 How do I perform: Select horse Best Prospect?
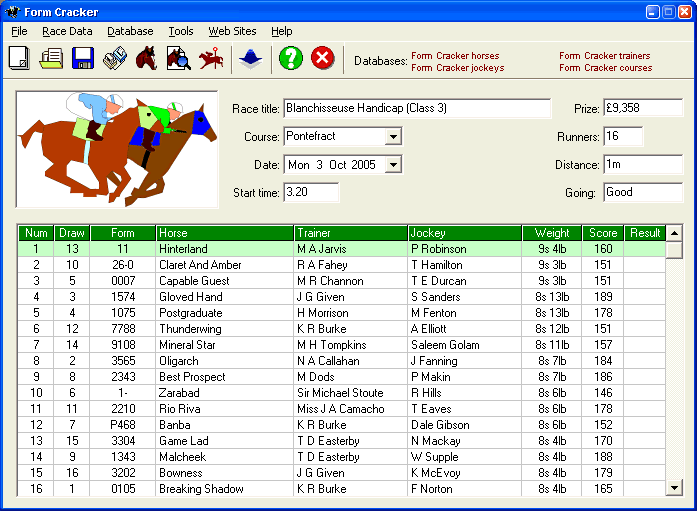192,377
